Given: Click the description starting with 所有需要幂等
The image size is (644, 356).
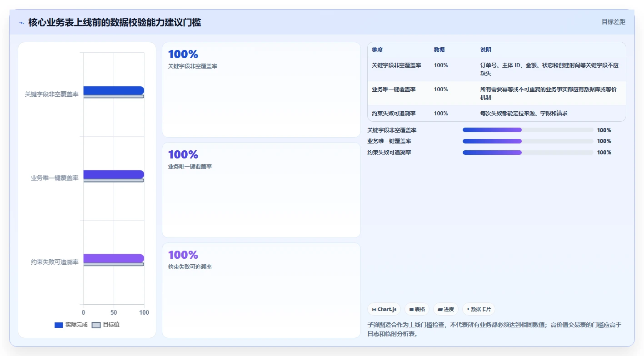Looking at the screenshot, I should [549, 94].
